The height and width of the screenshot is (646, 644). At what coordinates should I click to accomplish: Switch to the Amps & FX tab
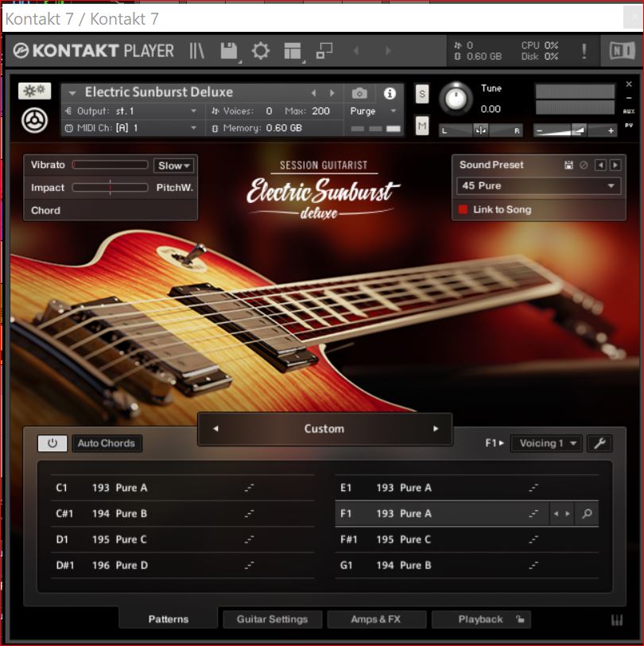[376, 619]
